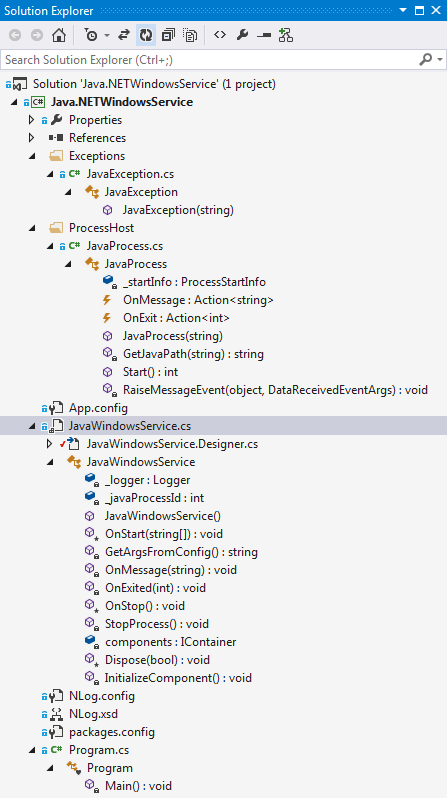Click the JavaProcess class icon

tap(92, 264)
